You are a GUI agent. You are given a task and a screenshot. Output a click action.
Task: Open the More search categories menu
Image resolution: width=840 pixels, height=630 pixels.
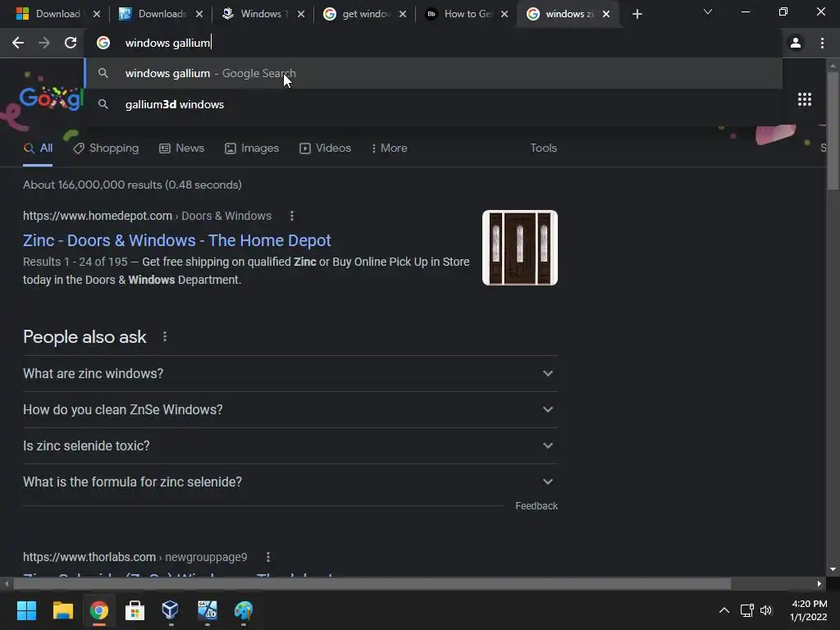coord(390,148)
